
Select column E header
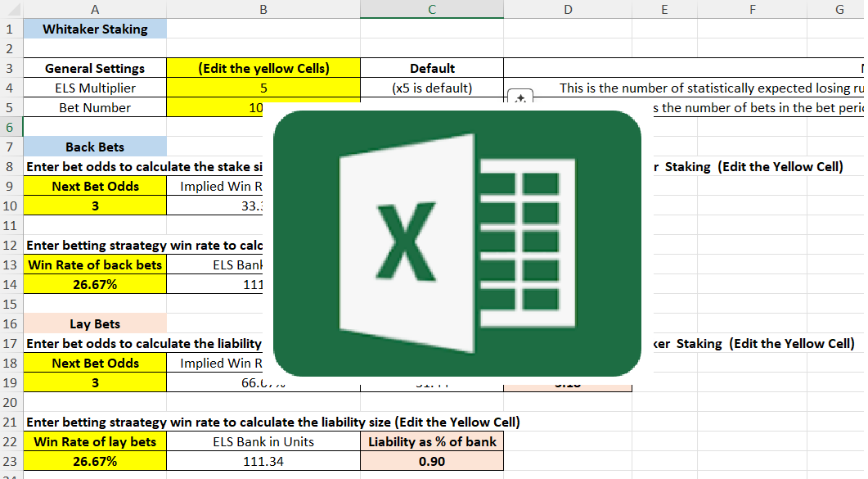[664, 9]
